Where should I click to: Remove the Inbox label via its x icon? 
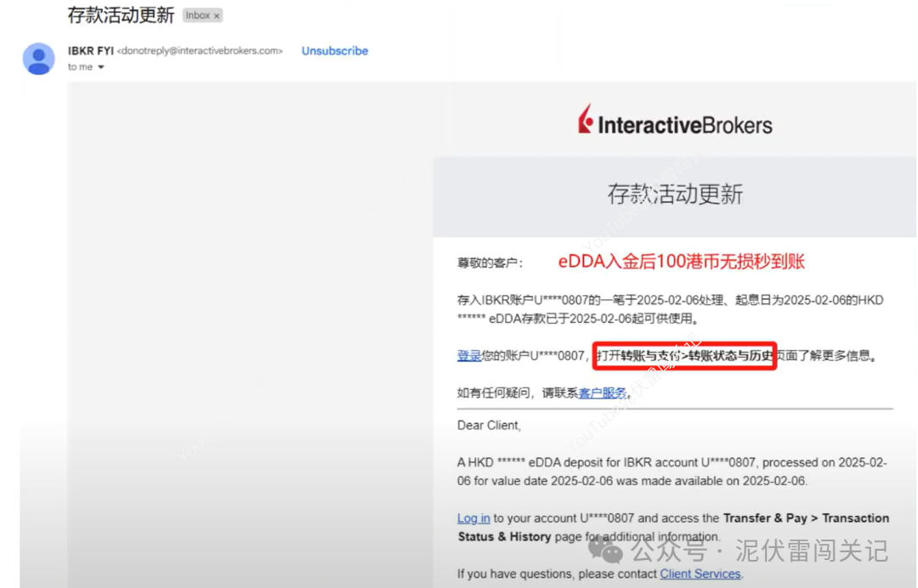218,14
